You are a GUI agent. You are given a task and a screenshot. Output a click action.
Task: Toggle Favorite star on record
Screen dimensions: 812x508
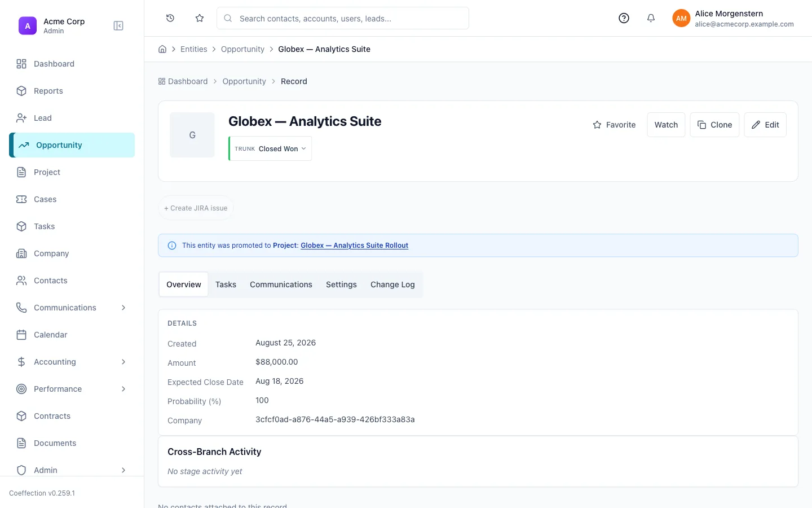click(x=614, y=125)
